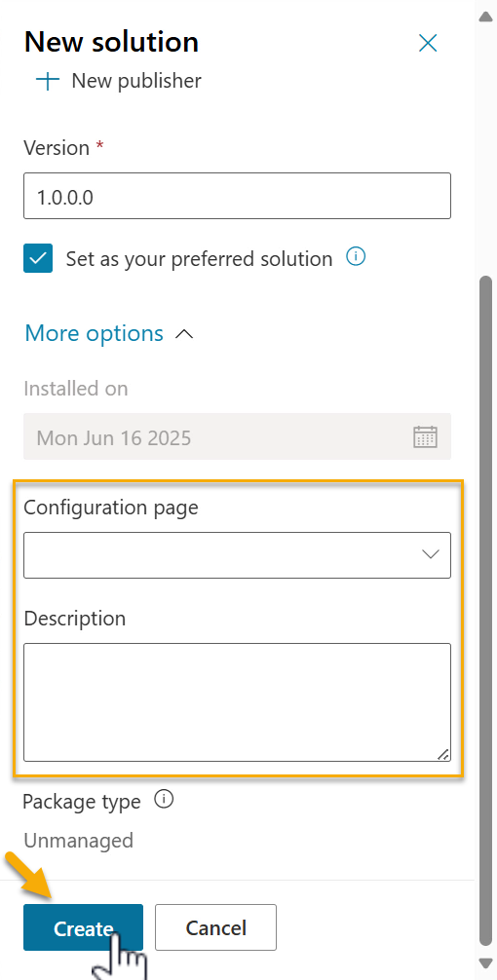The image size is (497, 980).
Task: Click into the Version text field
Action: click(x=237, y=196)
